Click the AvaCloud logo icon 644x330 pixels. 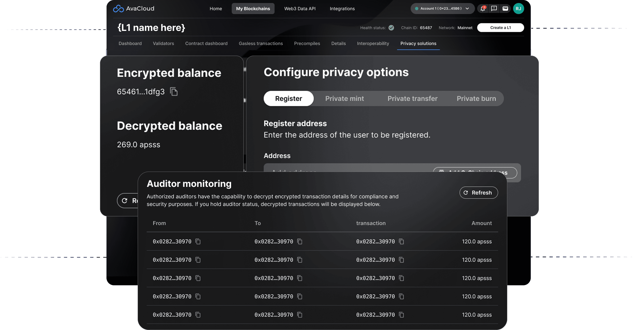[x=118, y=9]
